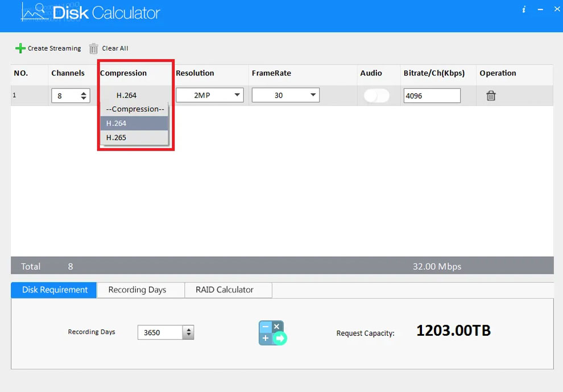Close the Disk Calculator window
Viewport: 563px width, 392px height.
click(557, 9)
